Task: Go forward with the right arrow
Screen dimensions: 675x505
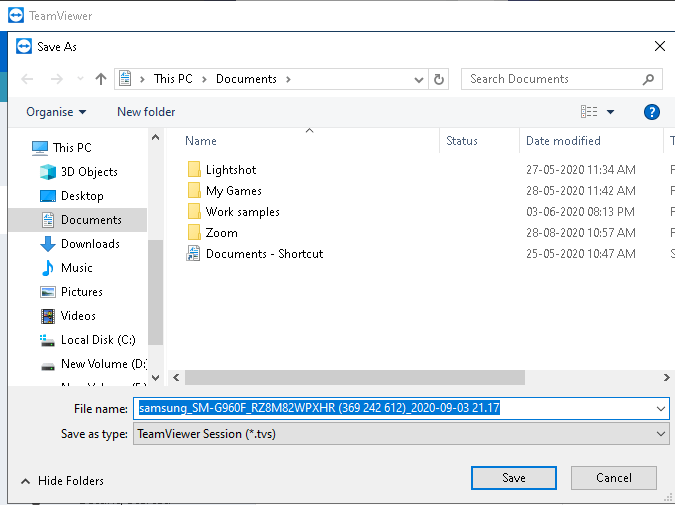Action: pyautogui.click(x=56, y=79)
